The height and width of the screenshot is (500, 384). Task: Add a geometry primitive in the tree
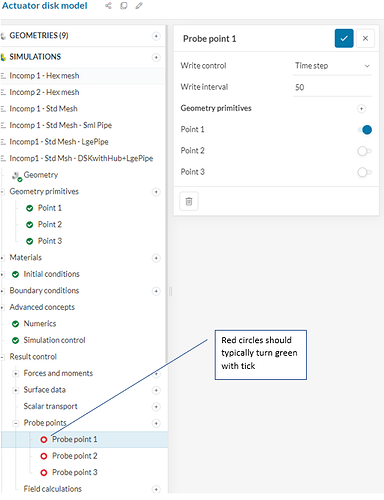pos(156,192)
